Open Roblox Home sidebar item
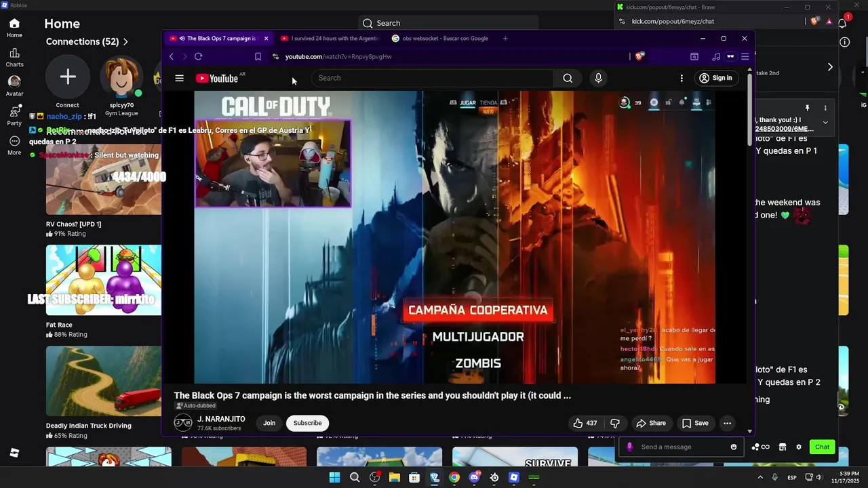This screenshot has width=868, height=488. (x=14, y=28)
